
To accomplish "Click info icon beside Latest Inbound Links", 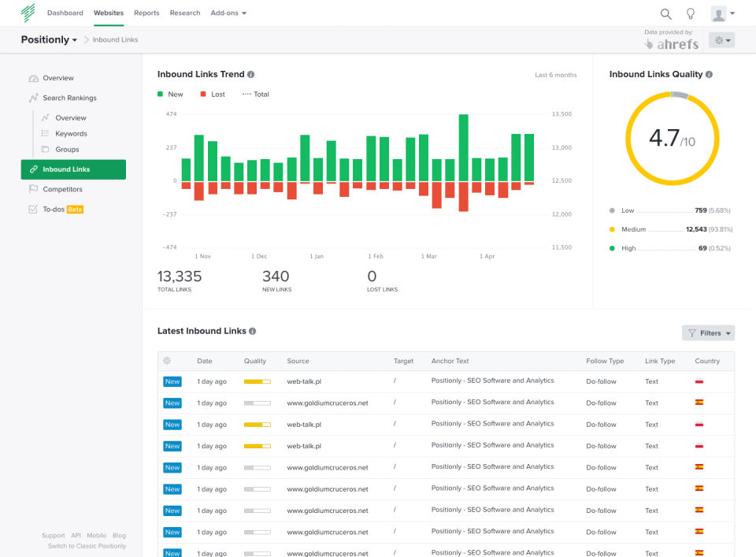I will pyautogui.click(x=252, y=332).
